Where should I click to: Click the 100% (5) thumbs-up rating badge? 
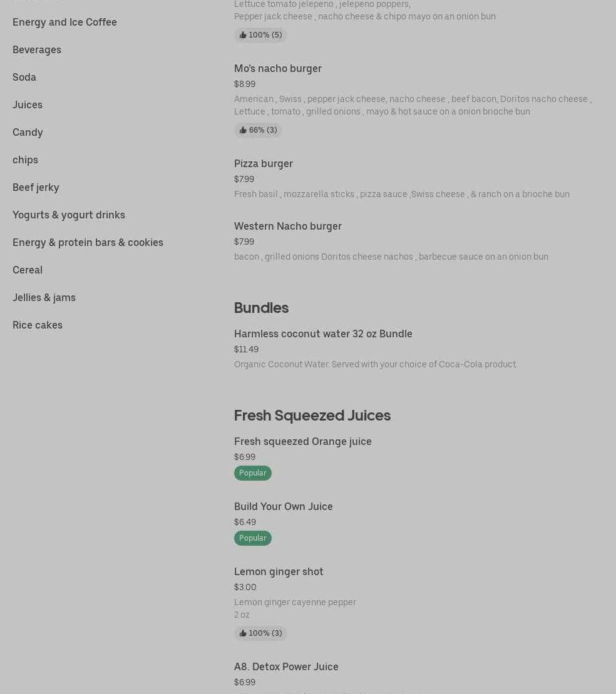click(x=260, y=35)
